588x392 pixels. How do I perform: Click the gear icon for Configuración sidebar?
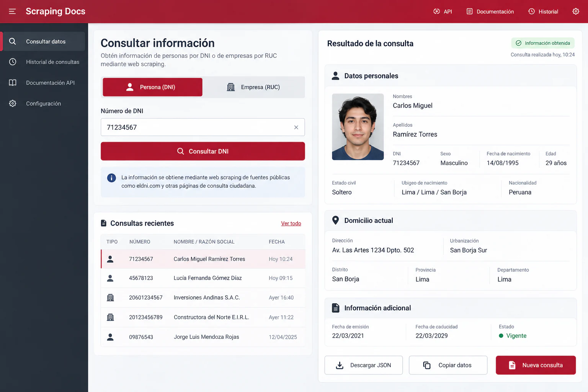(x=13, y=103)
